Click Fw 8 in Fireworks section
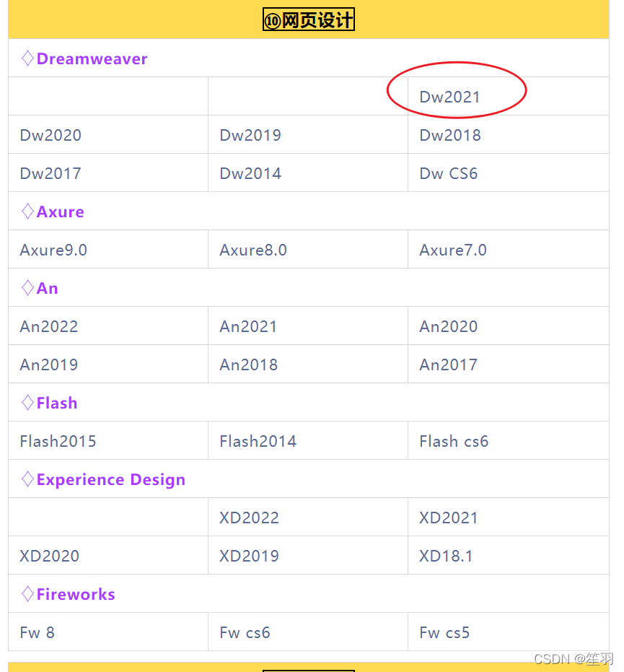The image size is (624, 672). pyautogui.click(x=37, y=632)
